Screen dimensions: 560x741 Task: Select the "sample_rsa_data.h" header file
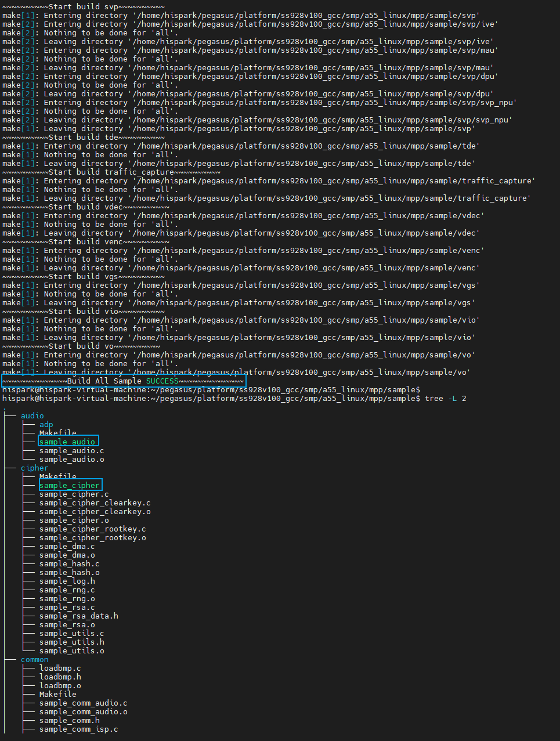click(79, 616)
